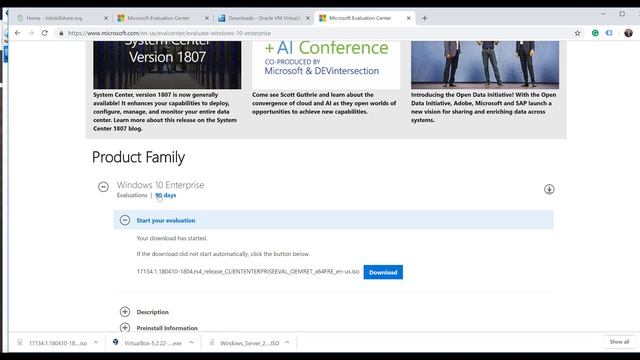Close the first Microsoft Evaluation Center tab
This screenshot has width=640, height=360.
(207, 18)
